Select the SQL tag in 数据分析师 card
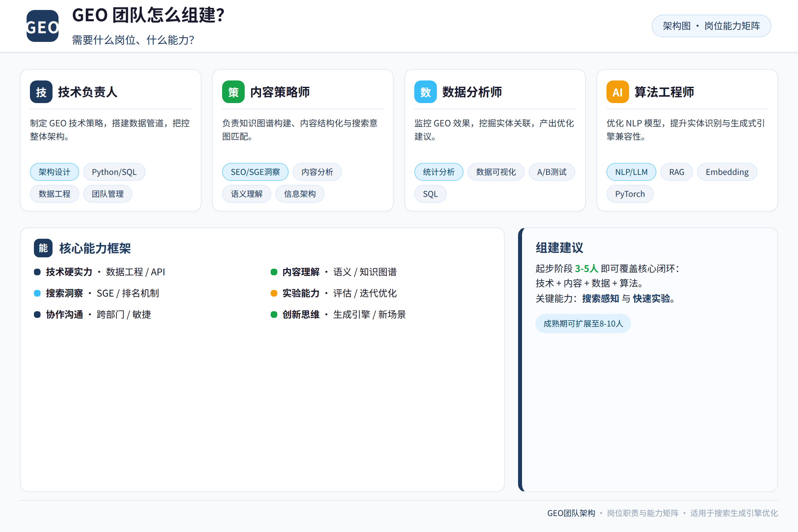Viewport: 798px width, 532px height. coord(431,194)
